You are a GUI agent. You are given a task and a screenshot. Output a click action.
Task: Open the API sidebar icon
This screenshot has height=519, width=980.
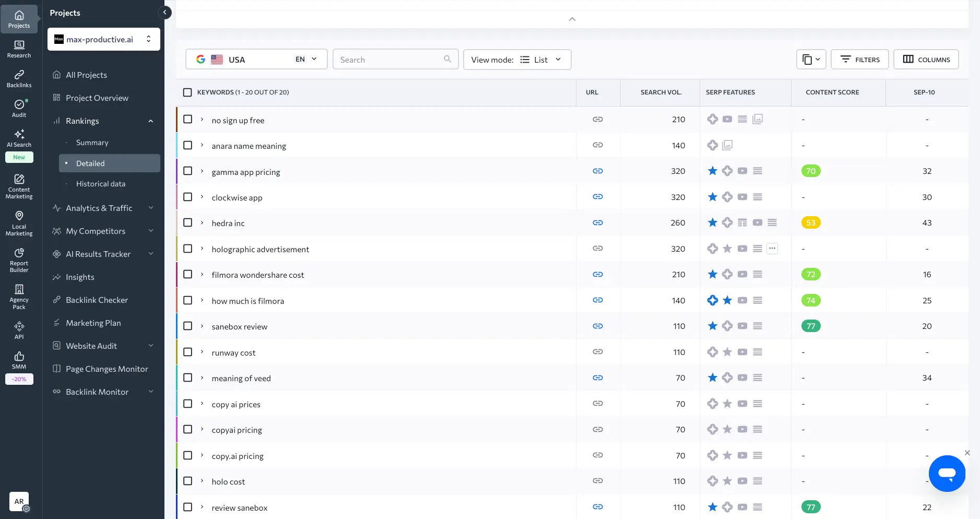click(19, 331)
